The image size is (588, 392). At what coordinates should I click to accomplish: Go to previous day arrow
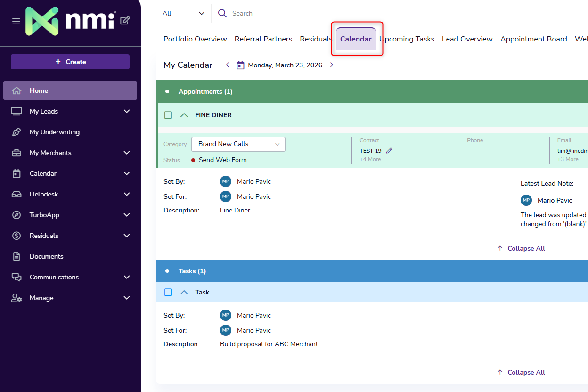tap(228, 65)
